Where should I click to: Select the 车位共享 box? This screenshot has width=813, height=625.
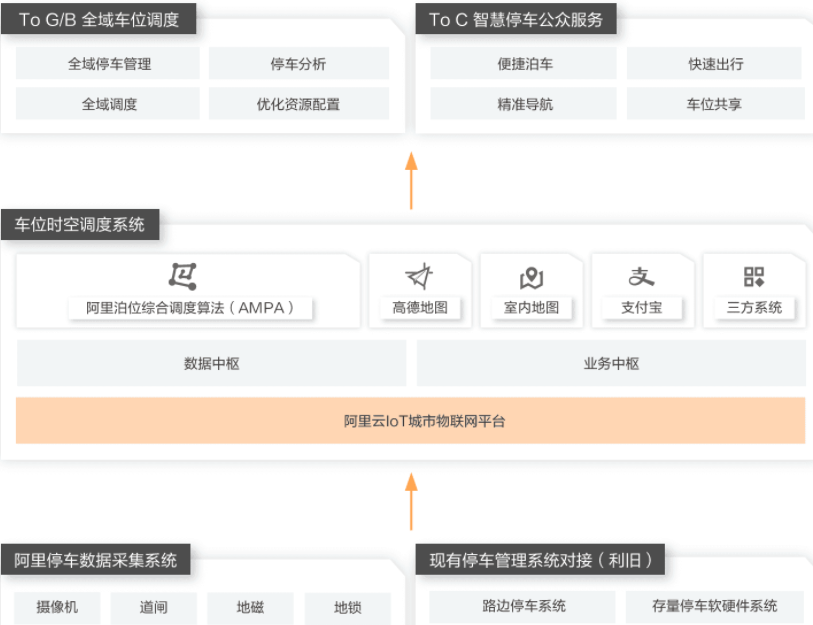tap(714, 104)
